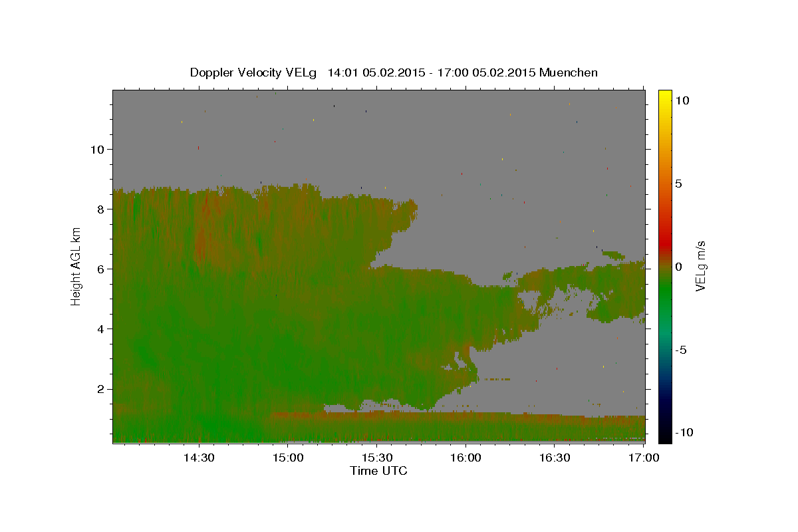
Task: Click the 16:30 time tick label
Action: (x=555, y=458)
